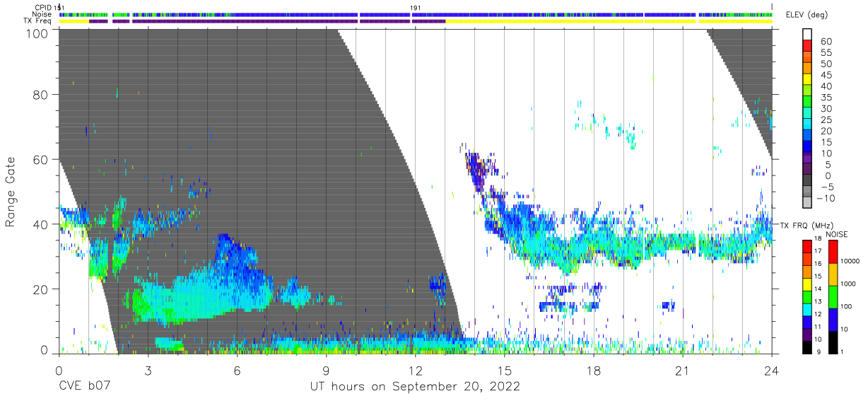Select the red 55–60 degree elevation swatch
Image resolution: width=868 pixels, height=401 pixels.
click(x=807, y=47)
